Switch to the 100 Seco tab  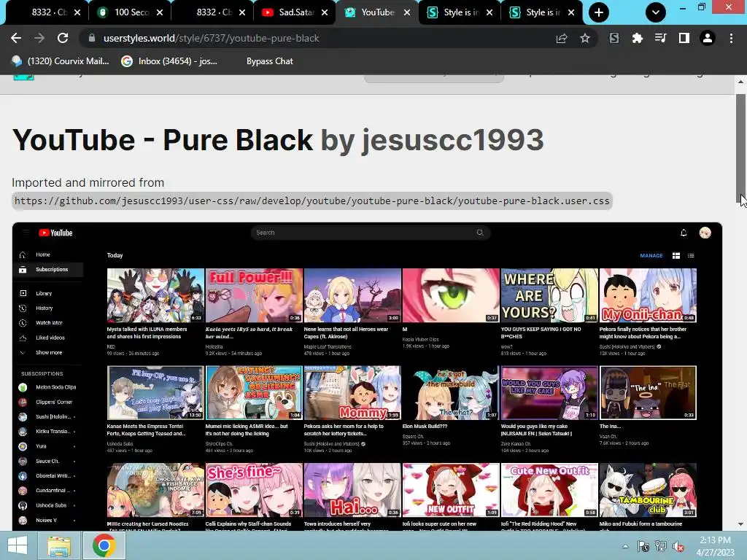pos(130,12)
